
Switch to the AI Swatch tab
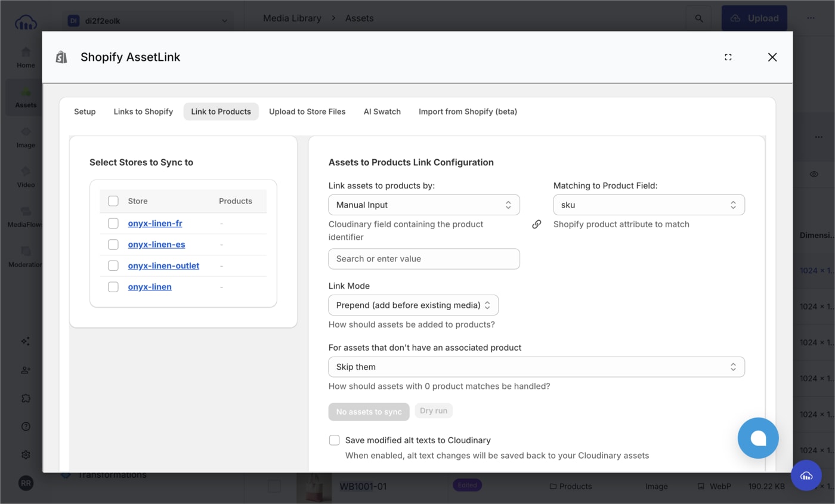point(382,112)
